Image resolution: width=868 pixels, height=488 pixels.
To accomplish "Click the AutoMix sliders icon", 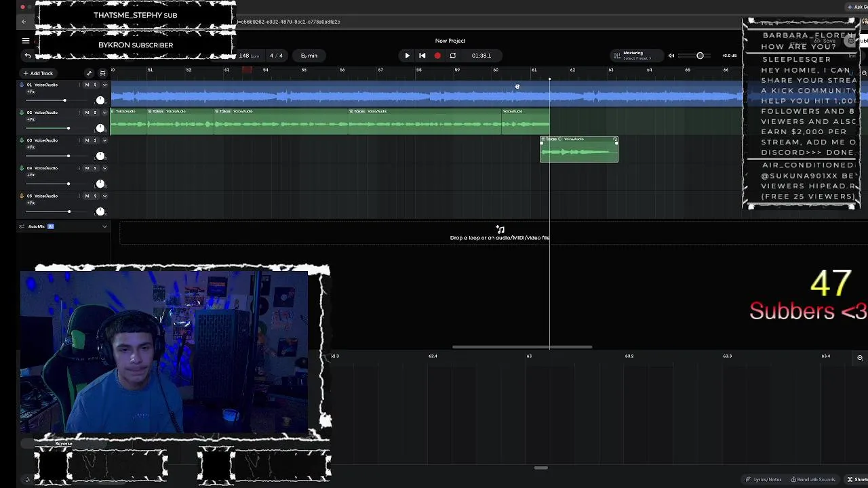I will pyautogui.click(x=22, y=226).
